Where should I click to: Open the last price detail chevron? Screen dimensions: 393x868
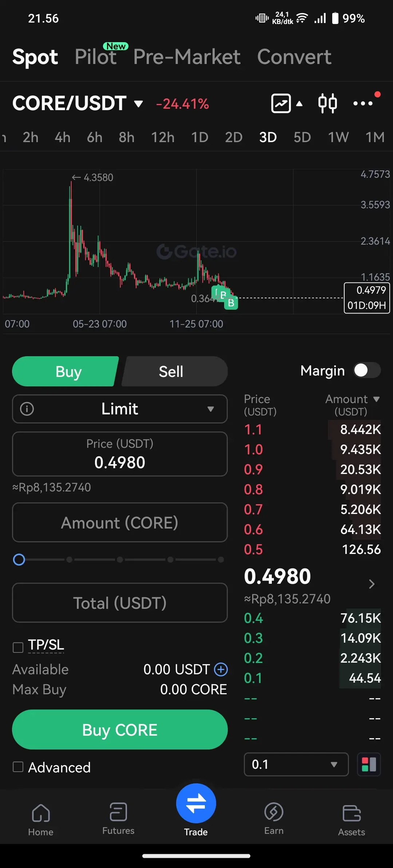click(x=372, y=584)
